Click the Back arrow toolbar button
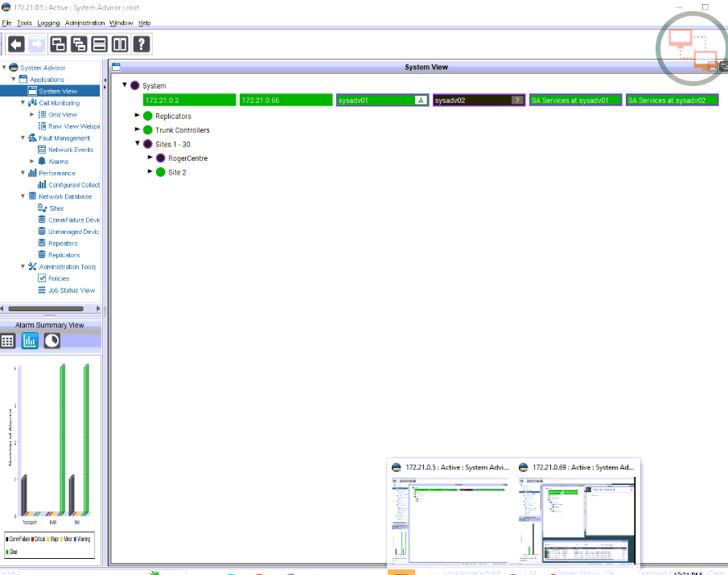Screen dimensions: 728x575 click(16, 44)
